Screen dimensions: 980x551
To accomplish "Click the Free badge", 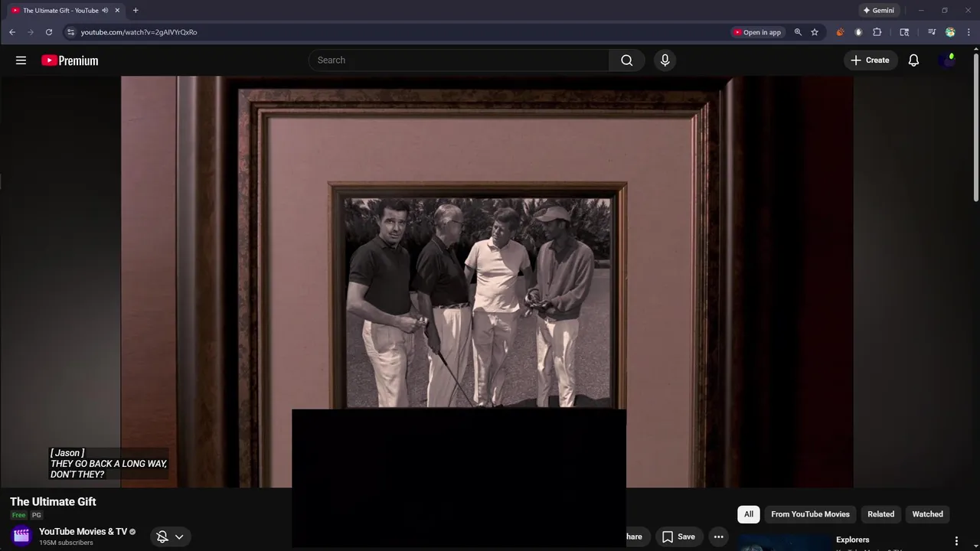I will tap(18, 515).
